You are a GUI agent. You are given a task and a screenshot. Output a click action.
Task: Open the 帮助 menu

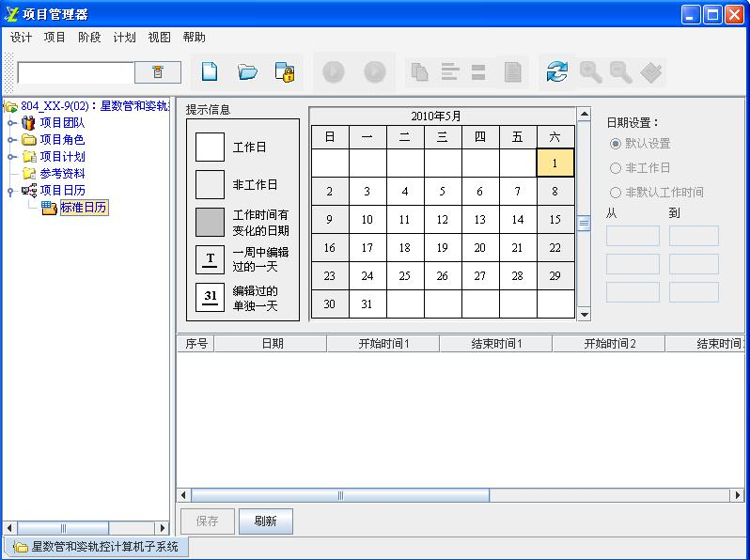tap(194, 38)
